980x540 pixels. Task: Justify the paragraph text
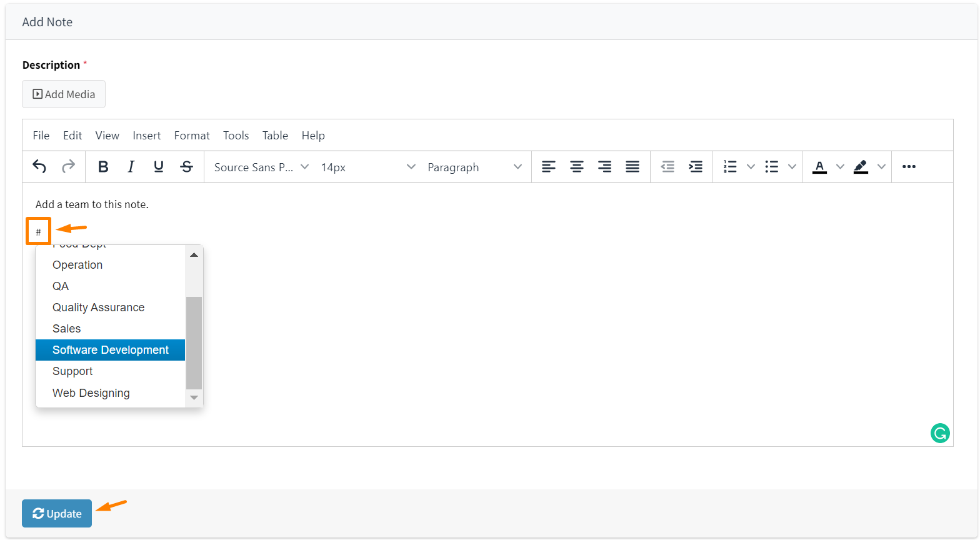point(632,166)
